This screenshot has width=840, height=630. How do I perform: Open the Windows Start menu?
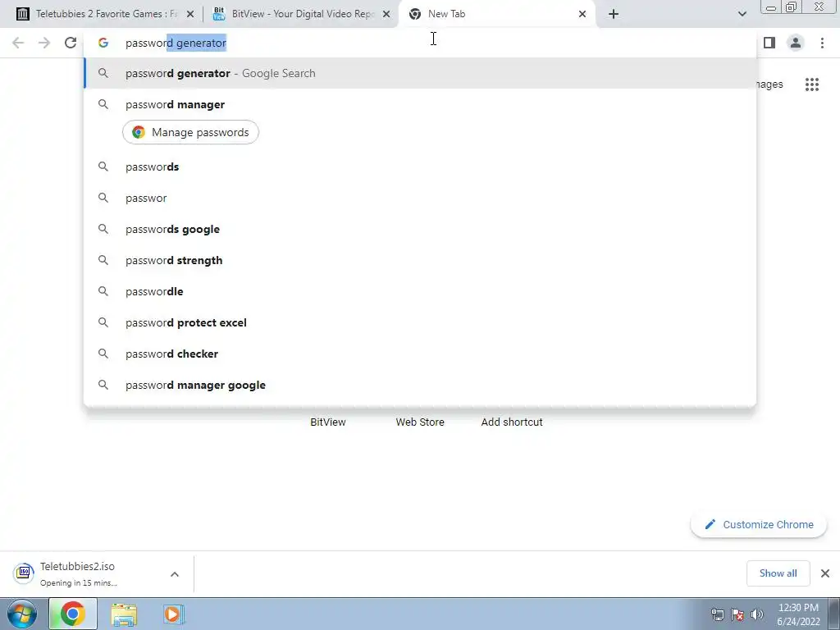tap(22, 614)
